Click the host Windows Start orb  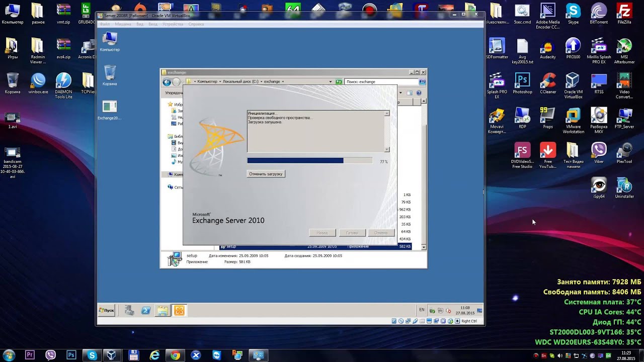pos(9,355)
